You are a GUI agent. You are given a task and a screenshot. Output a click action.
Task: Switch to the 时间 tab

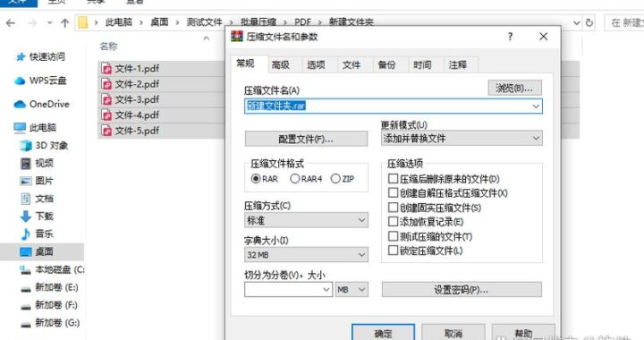pos(422,65)
